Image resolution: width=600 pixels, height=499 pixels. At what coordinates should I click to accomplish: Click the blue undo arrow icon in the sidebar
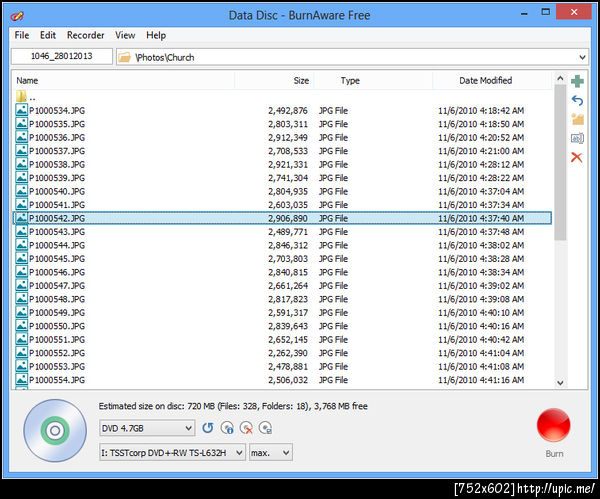[577, 100]
